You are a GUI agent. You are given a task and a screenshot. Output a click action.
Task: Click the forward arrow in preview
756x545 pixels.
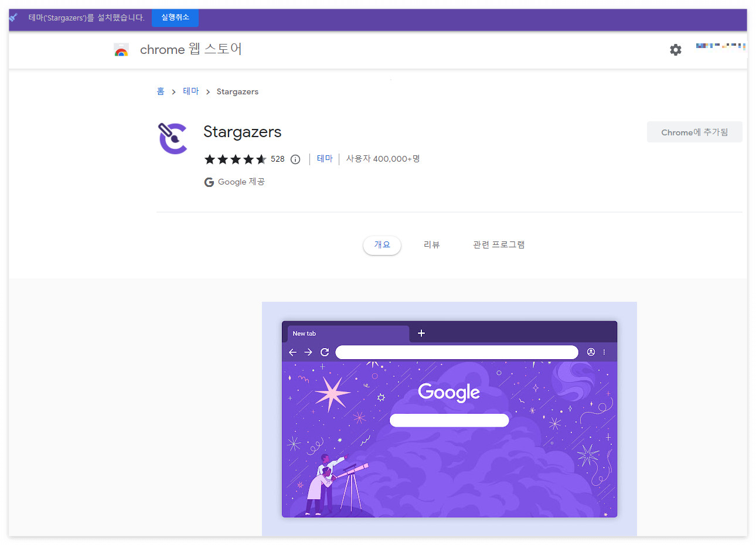click(x=308, y=352)
